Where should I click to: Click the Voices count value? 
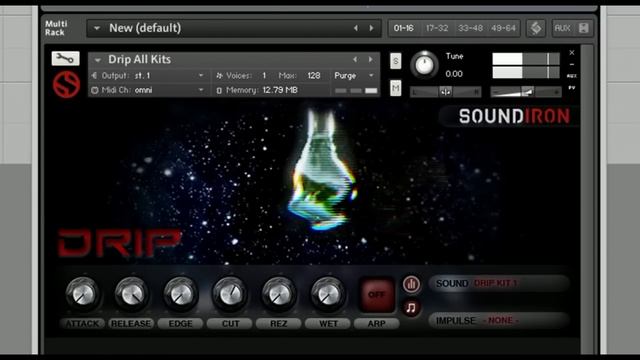click(x=264, y=76)
